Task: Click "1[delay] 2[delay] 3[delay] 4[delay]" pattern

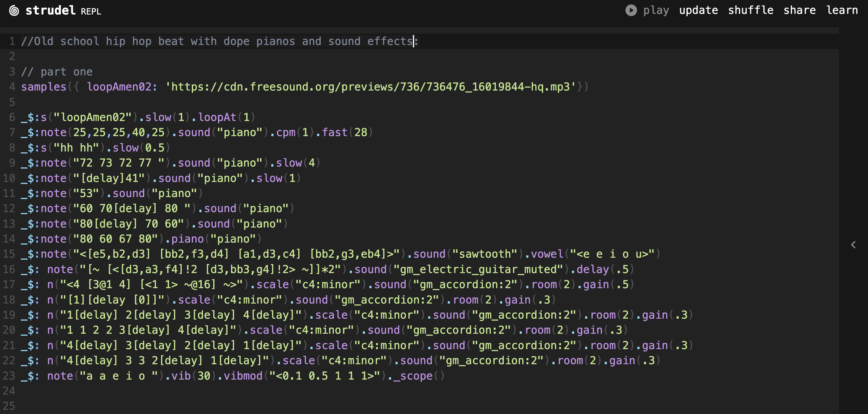Action: (x=181, y=315)
